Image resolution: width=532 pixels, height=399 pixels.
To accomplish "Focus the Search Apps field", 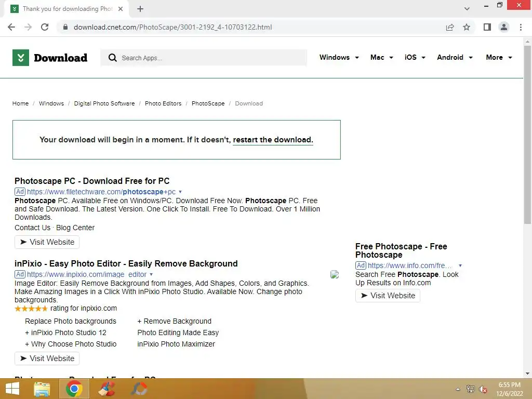I will (x=204, y=58).
